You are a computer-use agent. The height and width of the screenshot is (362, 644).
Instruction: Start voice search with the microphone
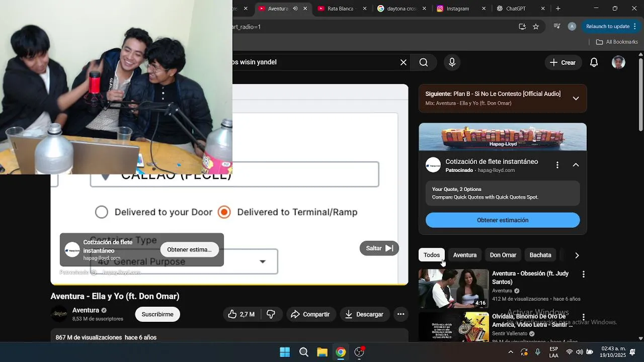pos(452,62)
